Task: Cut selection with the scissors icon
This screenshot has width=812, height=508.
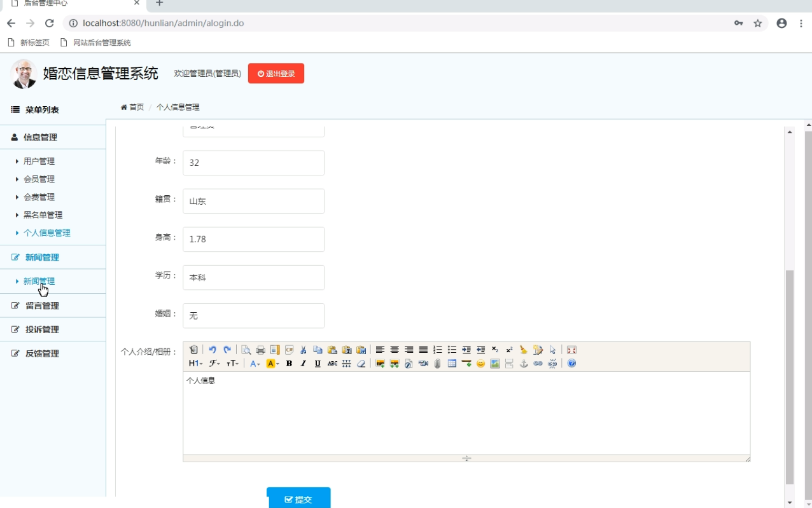Action: click(304, 350)
